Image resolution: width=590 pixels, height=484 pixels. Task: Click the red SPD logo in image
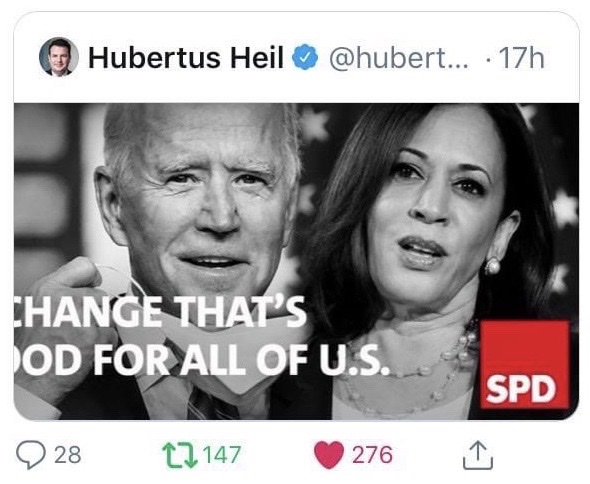(525, 364)
